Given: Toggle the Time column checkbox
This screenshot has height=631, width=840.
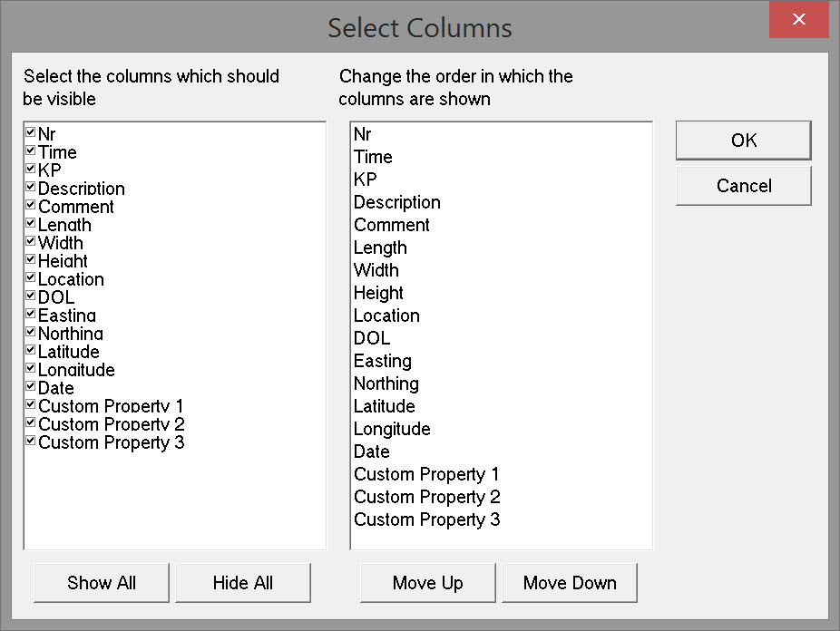Looking at the screenshot, I should tap(31, 150).
